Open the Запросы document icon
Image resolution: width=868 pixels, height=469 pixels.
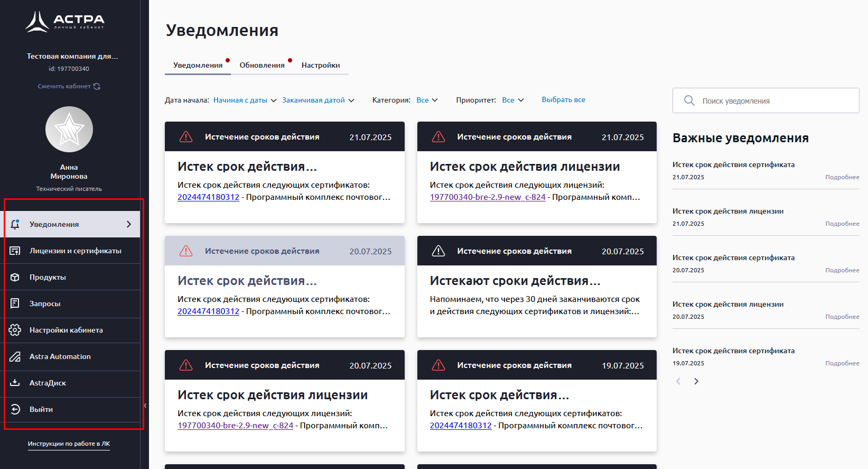click(x=15, y=304)
